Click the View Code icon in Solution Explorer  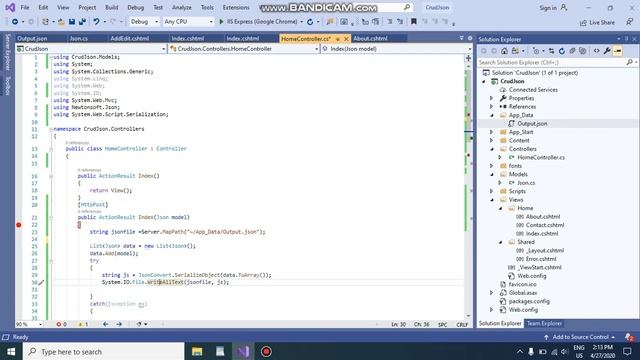596,51
